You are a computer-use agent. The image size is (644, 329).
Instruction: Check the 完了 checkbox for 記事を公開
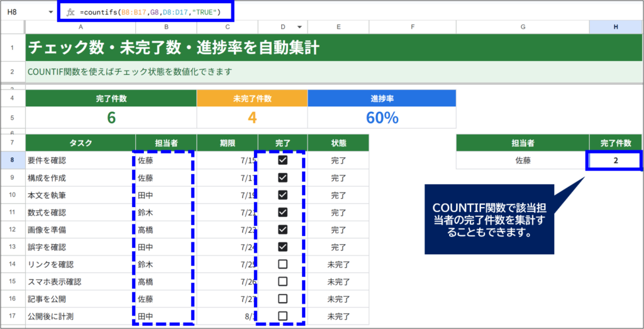coord(282,299)
